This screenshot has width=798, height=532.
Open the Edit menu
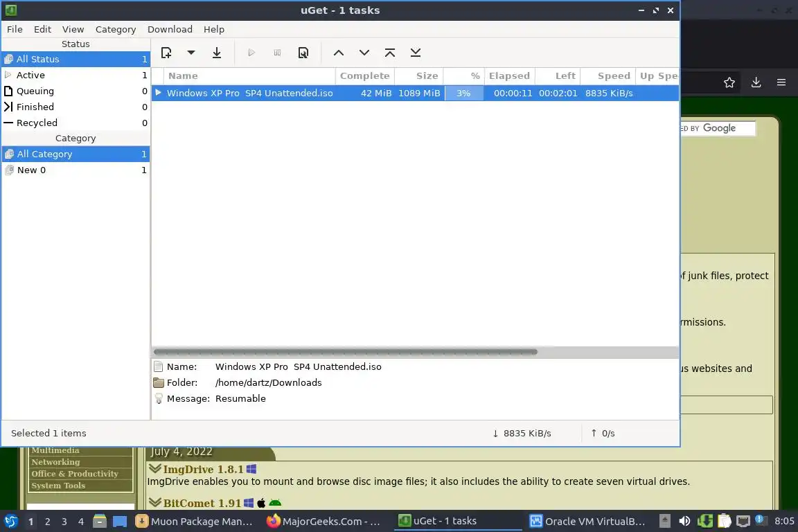42,29
